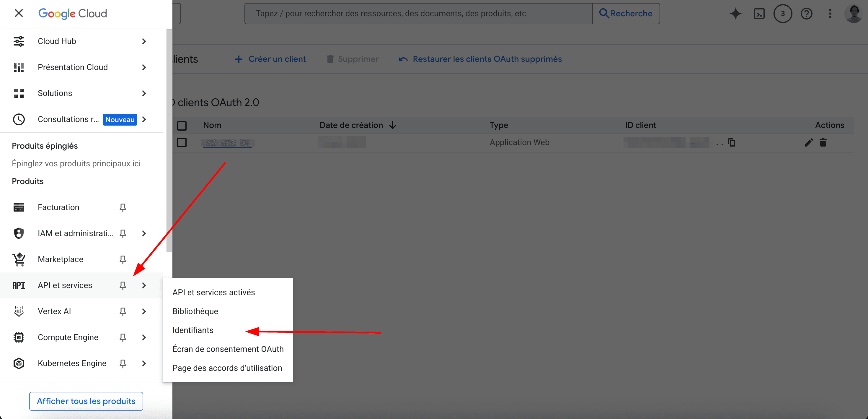Open the notifications badge showing 3
868x419 pixels.
[783, 14]
